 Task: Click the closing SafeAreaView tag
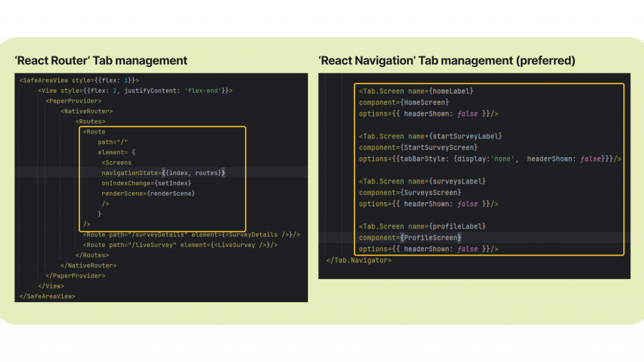[47, 296]
